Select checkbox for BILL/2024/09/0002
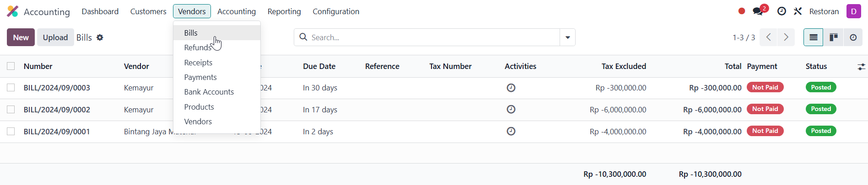The height and width of the screenshot is (185, 868). 11,110
